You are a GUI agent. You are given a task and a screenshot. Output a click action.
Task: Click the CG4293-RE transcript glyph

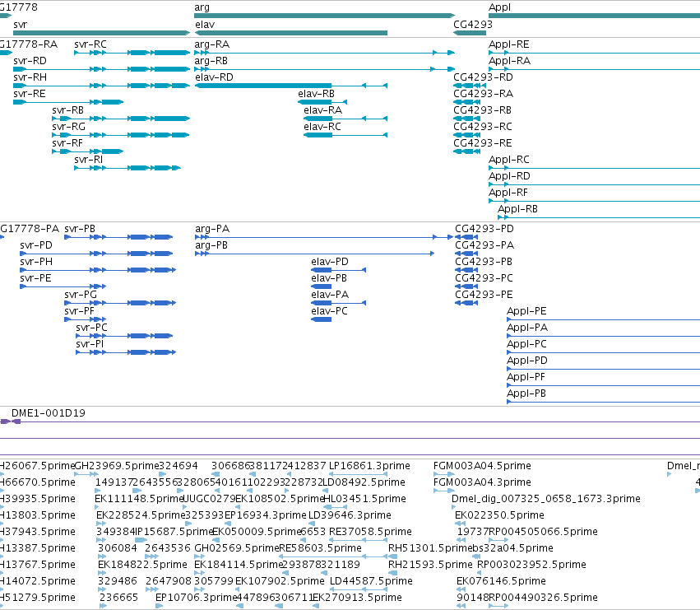(x=467, y=151)
